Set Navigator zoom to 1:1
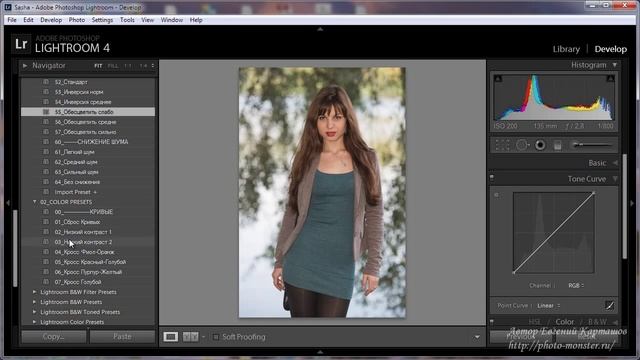Viewport: 640px width, 360px height. tap(128, 66)
